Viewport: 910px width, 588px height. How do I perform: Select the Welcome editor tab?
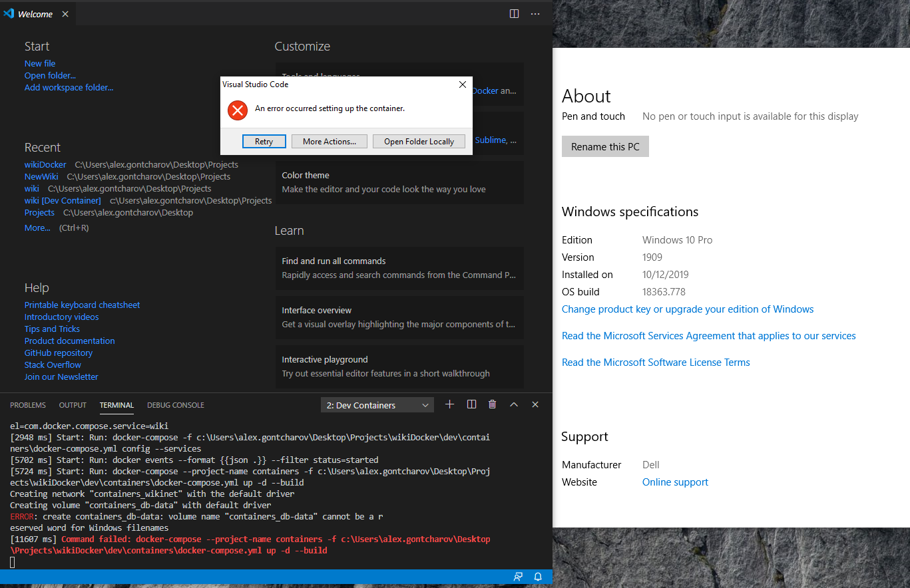(37, 14)
